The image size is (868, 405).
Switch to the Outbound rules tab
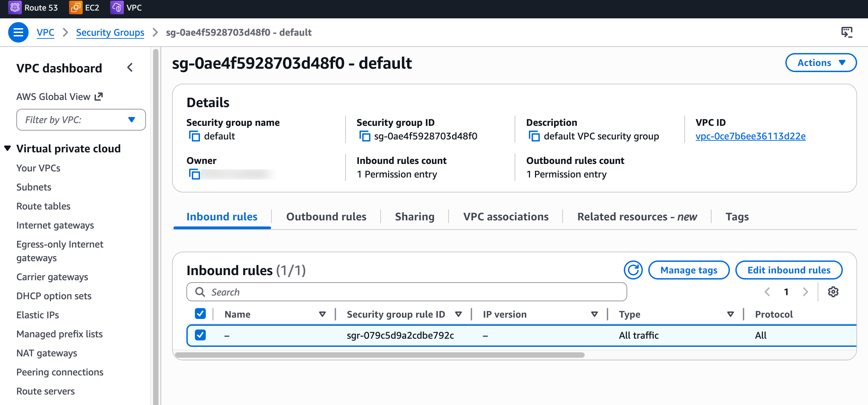point(326,217)
